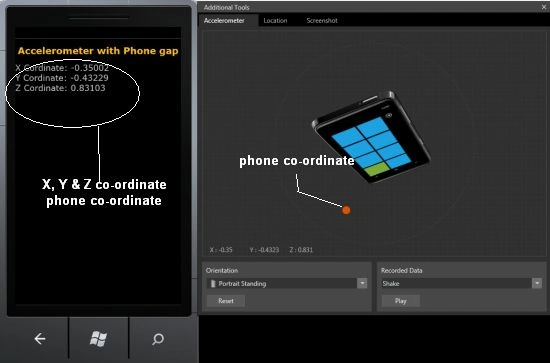Click the Z : 0.831 readout
Image resolution: width=550 pixels, height=363 pixels.
coord(301,250)
